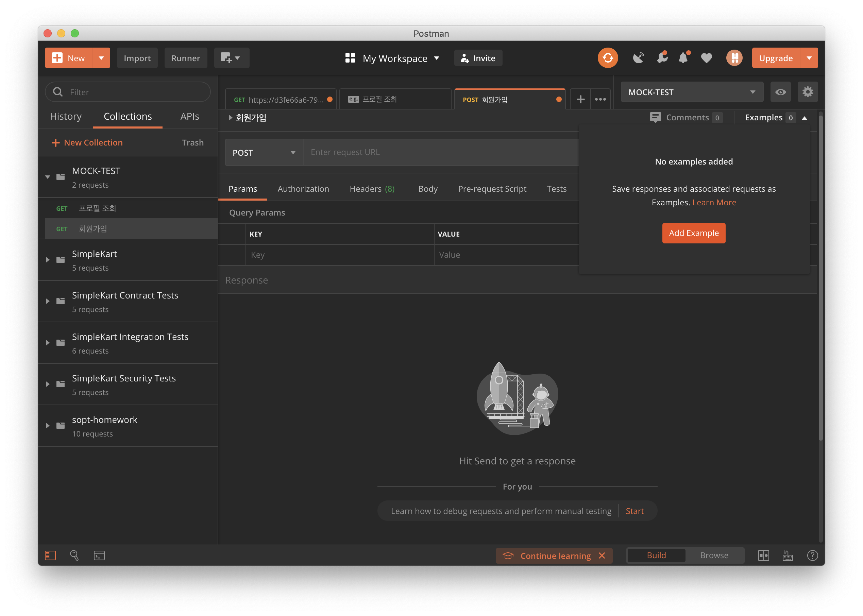
Task: Switch to the History tab
Action: (66, 117)
